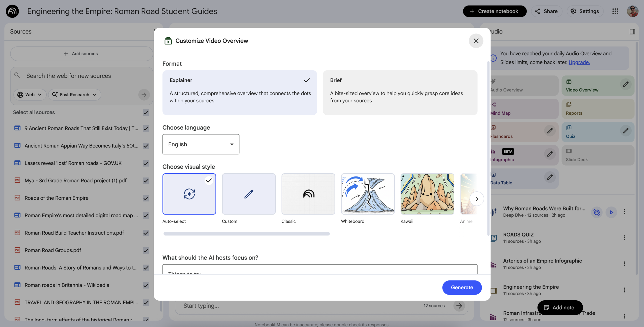
Task: Collapse the Studio panel with the side panel icon
Action: pos(632,31)
